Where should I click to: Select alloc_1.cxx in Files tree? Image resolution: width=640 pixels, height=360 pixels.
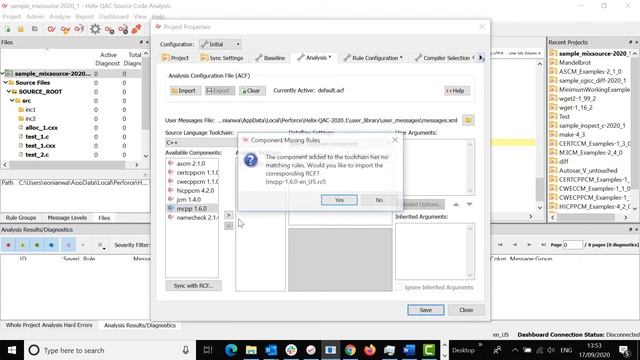(41, 127)
